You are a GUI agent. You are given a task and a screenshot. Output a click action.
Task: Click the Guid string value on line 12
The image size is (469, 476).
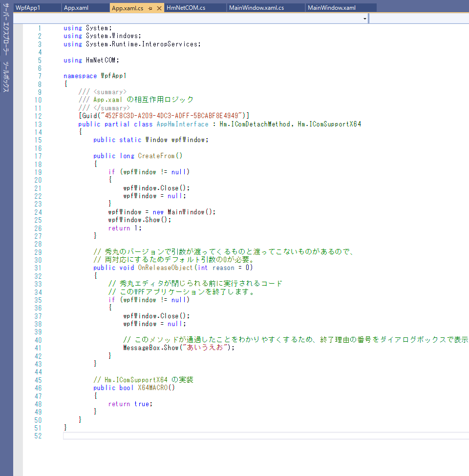[x=171, y=116]
